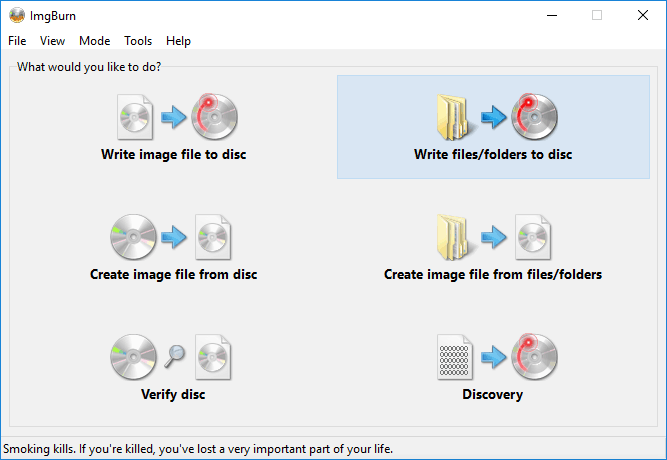Open the View menu
Image resolution: width=667 pixels, height=460 pixels.
pos(52,41)
